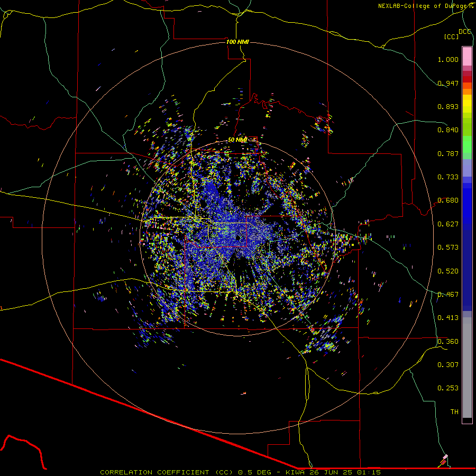The width and height of the screenshot is (476, 476).
Task: Pick the red segment of the color bar
Action: (467, 79)
